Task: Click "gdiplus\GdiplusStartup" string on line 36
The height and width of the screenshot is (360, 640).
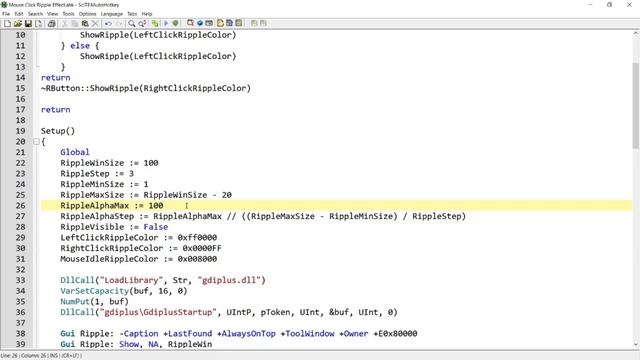Action: point(158,312)
